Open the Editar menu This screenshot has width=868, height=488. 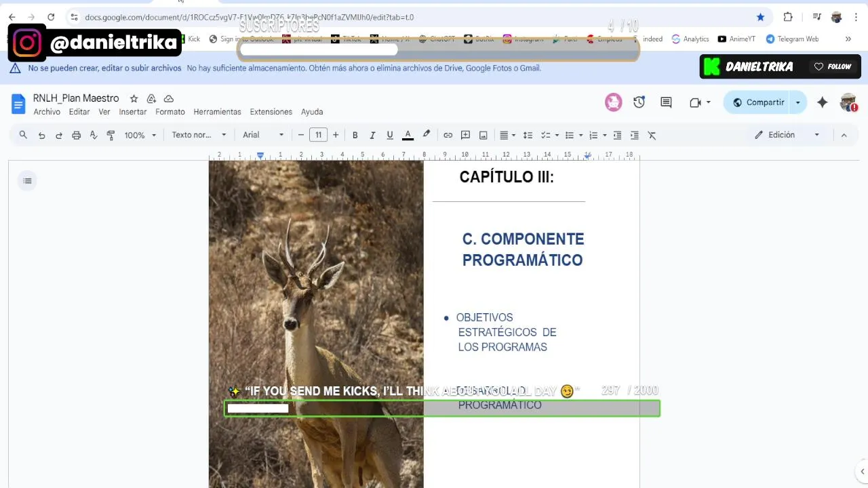(x=79, y=112)
